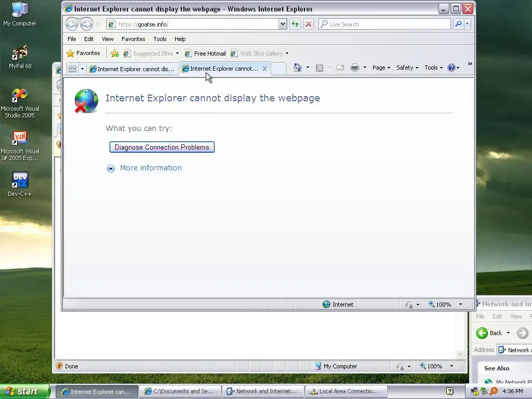This screenshot has width=532, height=399.
Task: Click Internet zone in status bar
Action: [x=338, y=304]
